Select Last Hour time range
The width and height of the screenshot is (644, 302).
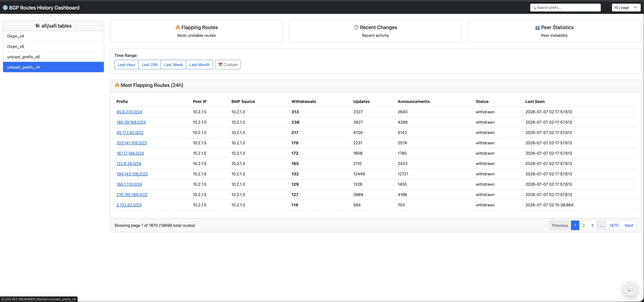tap(127, 64)
